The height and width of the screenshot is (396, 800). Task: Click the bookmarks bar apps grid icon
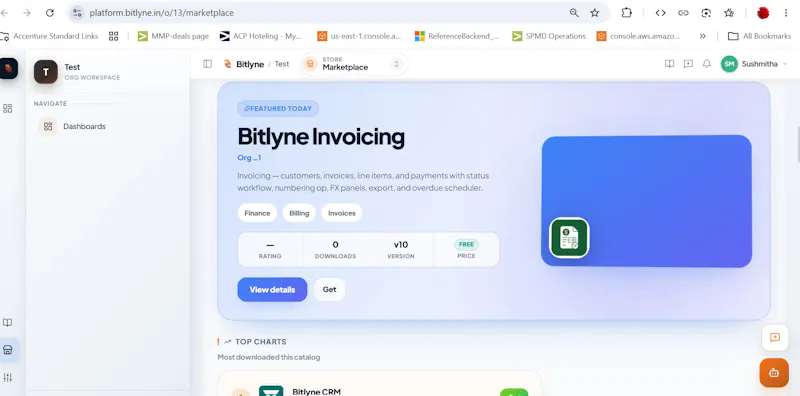113,36
